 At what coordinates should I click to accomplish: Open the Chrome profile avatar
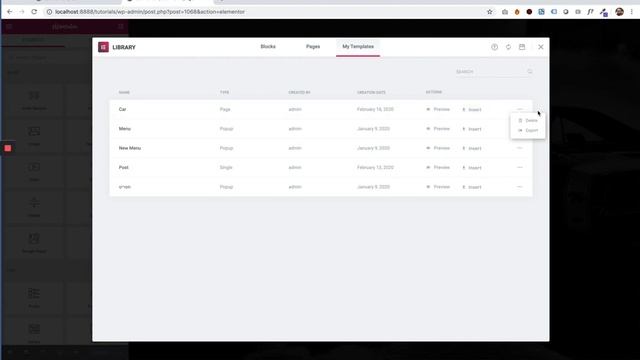pos(619,12)
